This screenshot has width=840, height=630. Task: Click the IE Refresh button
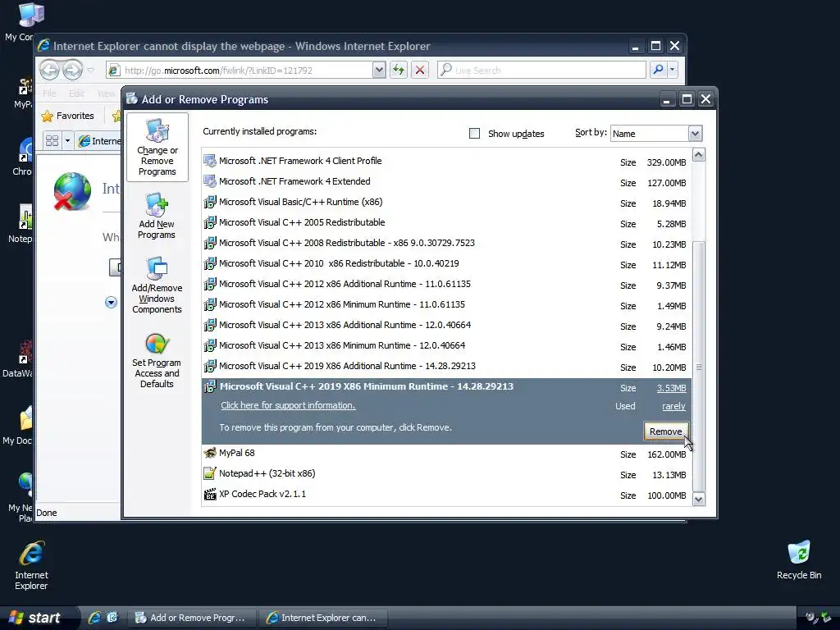pyautogui.click(x=398, y=71)
